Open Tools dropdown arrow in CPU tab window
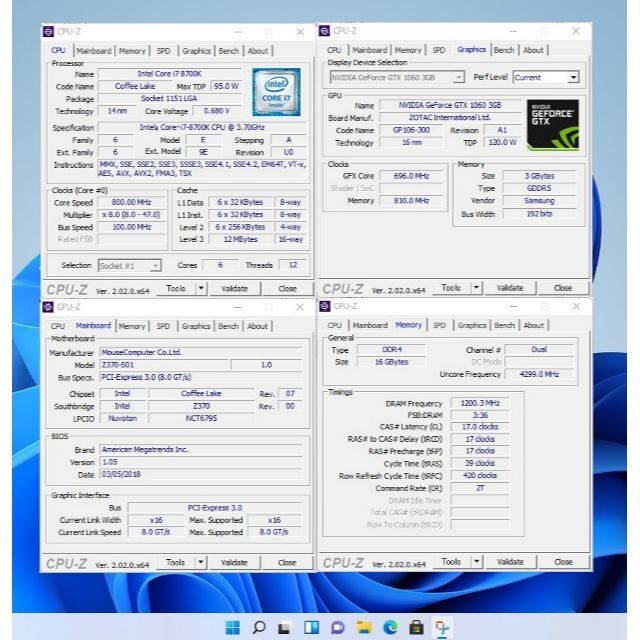Screen dimensions: 640x640 [201, 289]
